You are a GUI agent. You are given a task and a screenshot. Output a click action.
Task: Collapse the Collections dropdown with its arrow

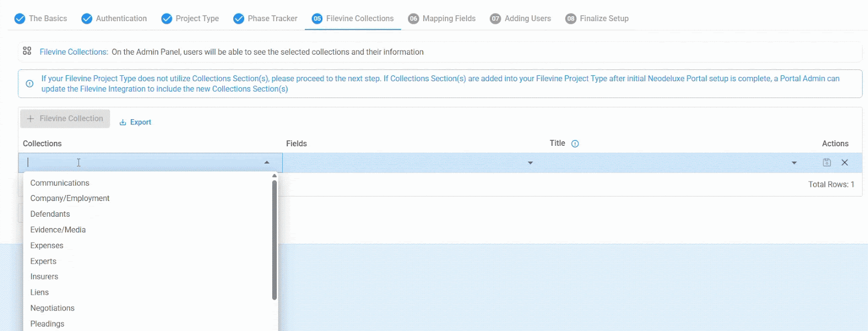[x=267, y=163]
